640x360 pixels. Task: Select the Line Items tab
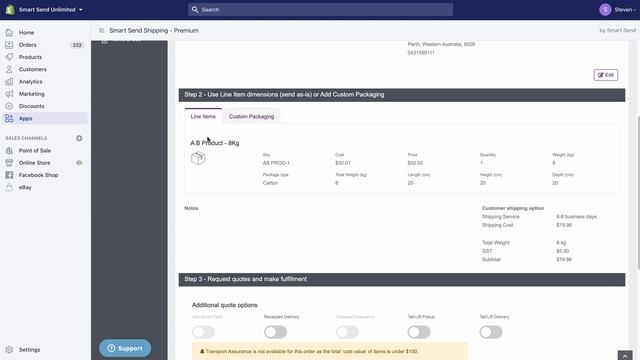203,116
